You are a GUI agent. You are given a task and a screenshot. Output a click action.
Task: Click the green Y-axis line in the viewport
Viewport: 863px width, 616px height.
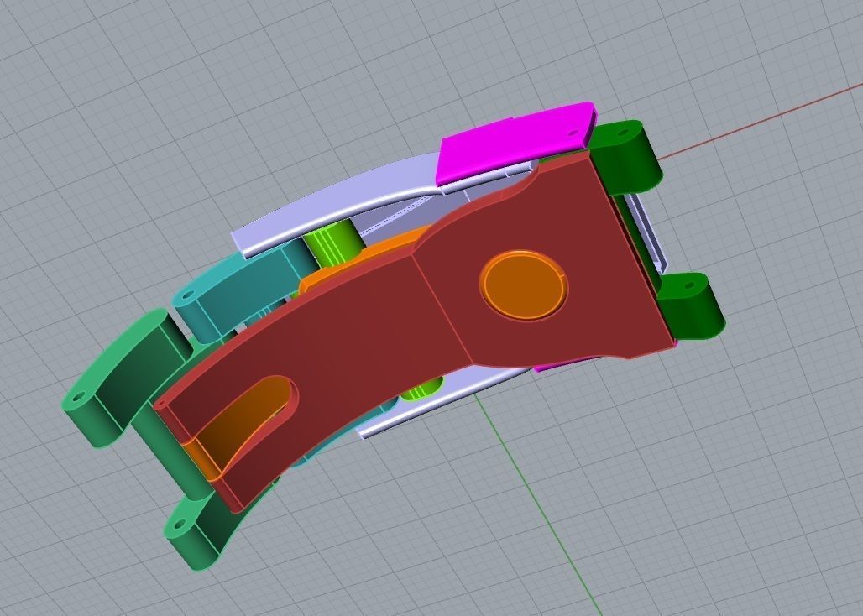pyautogui.click(x=539, y=506)
